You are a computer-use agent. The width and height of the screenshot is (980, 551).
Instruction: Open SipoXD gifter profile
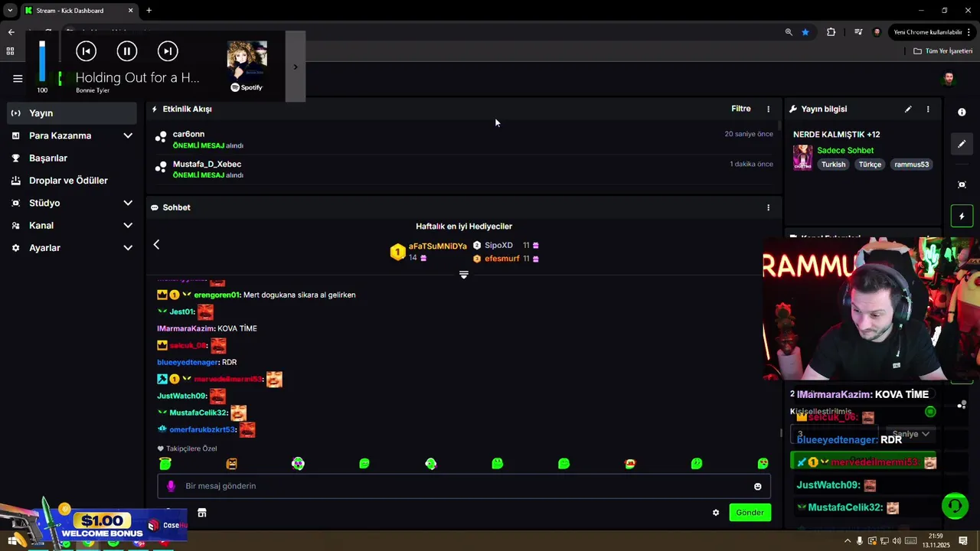(x=498, y=246)
